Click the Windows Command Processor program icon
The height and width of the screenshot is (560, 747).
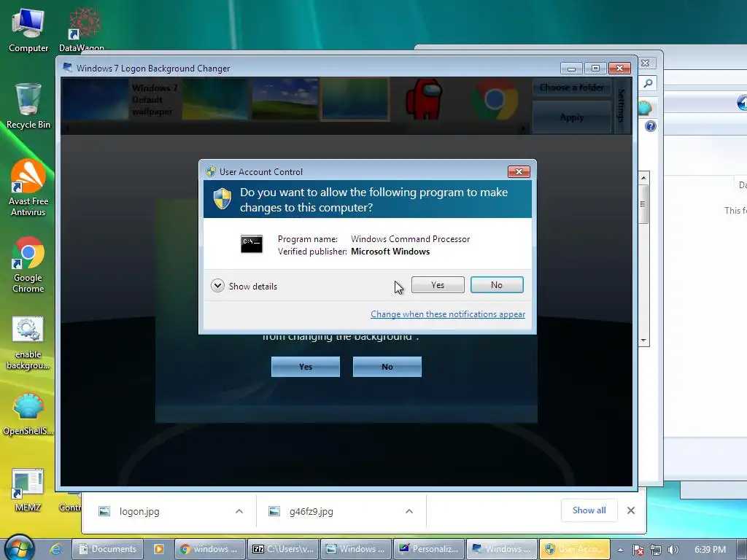(252, 244)
